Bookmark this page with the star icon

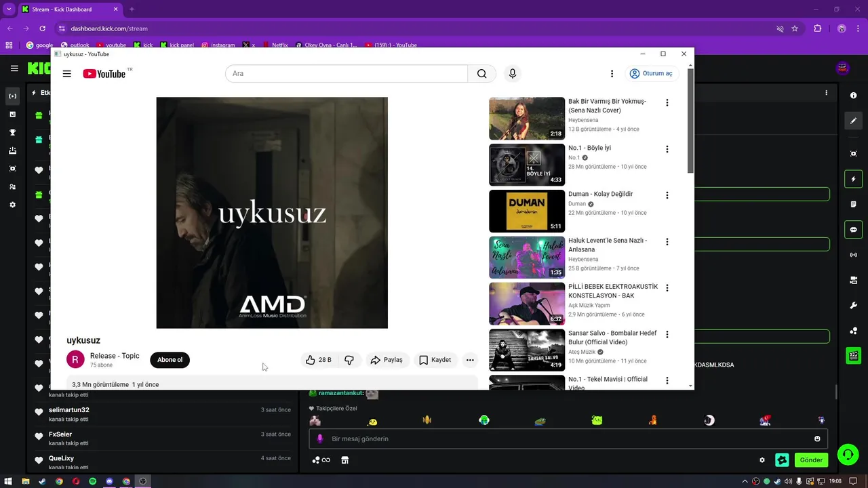tap(795, 28)
